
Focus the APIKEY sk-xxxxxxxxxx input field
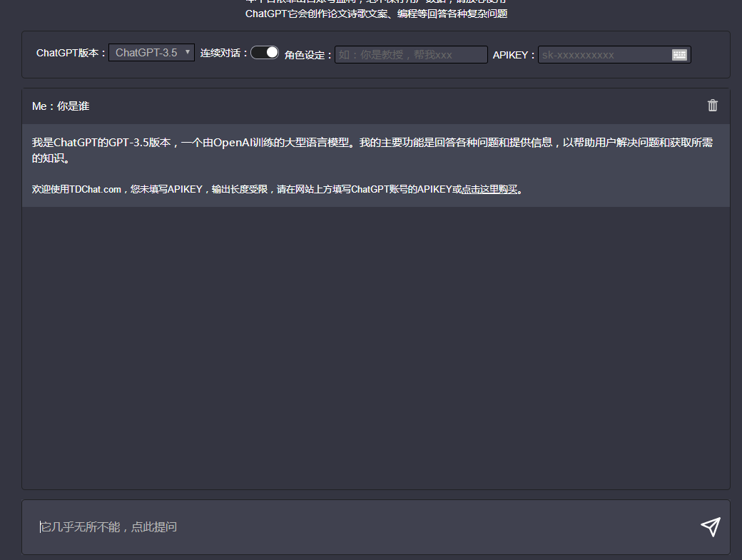pyautogui.click(x=614, y=55)
